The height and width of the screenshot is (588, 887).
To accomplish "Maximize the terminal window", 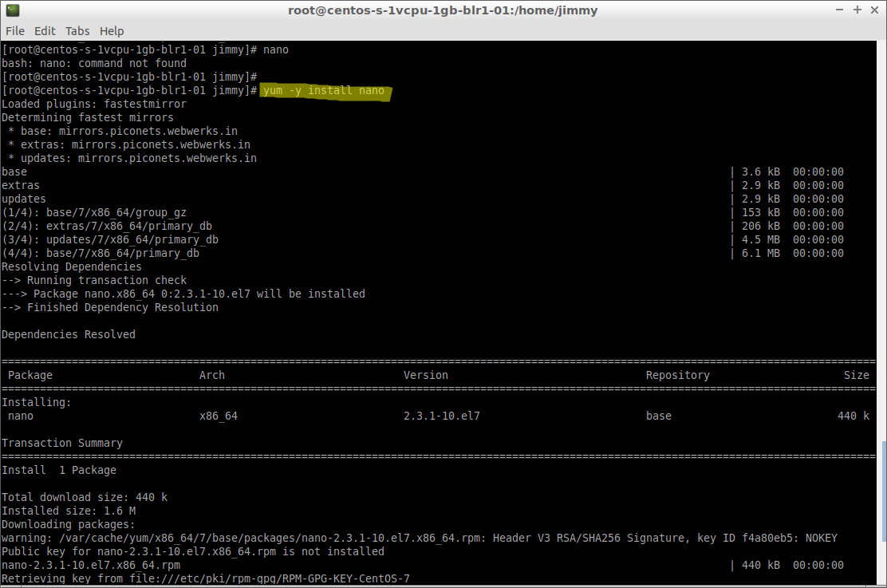I will point(857,10).
